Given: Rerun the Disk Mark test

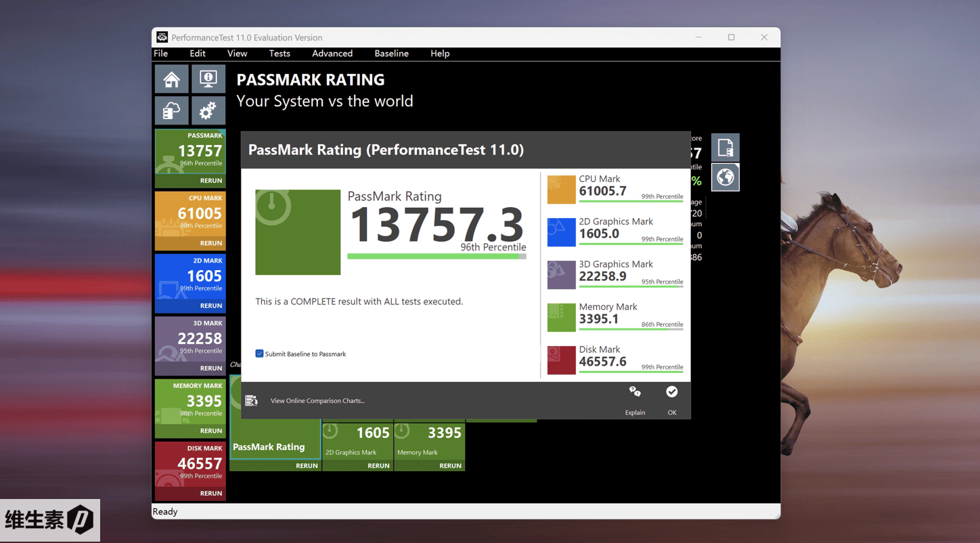Looking at the screenshot, I should tap(210, 494).
